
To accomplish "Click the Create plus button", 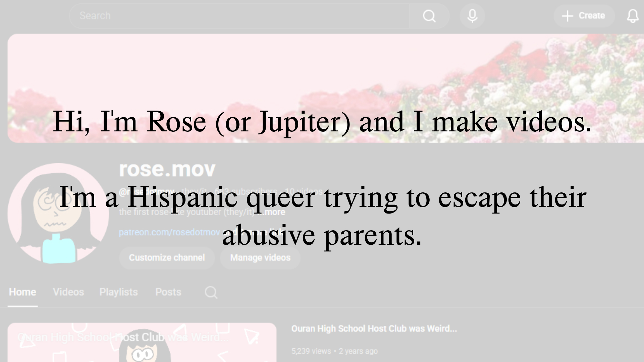I will [584, 16].
